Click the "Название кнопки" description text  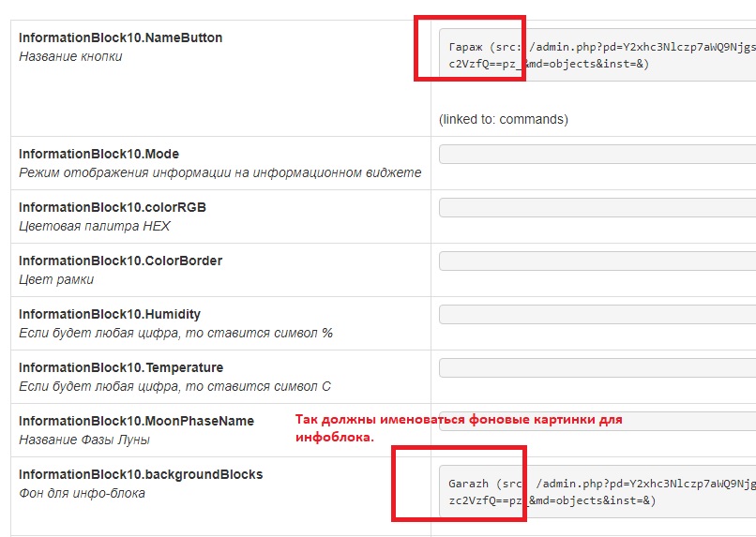click(x=70, y=56)
